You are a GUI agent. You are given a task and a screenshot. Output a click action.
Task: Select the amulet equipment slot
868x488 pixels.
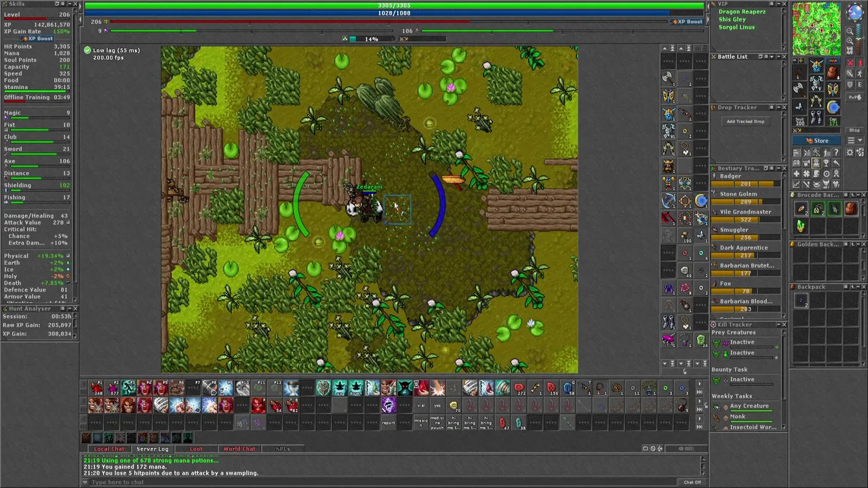(x=798, y=73)
